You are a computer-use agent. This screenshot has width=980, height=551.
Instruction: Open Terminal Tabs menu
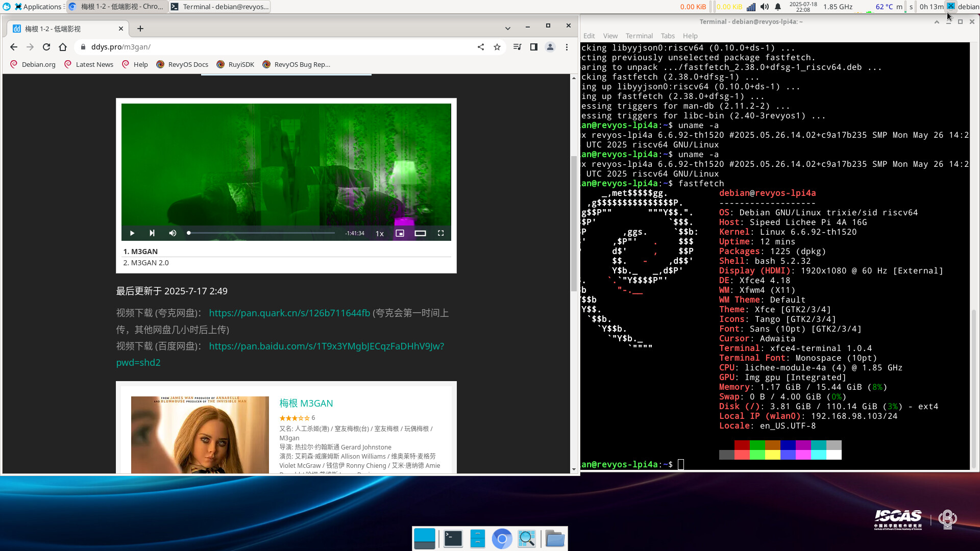pos(668,36)
